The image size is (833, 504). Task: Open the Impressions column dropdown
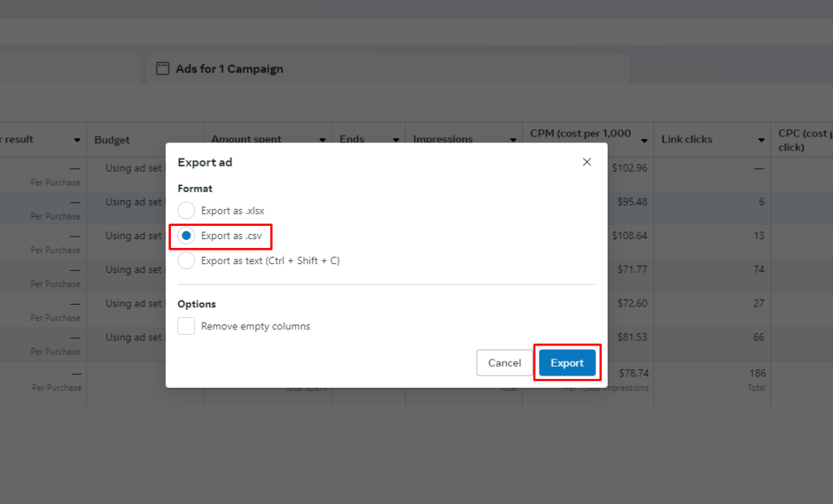(512, 139)
